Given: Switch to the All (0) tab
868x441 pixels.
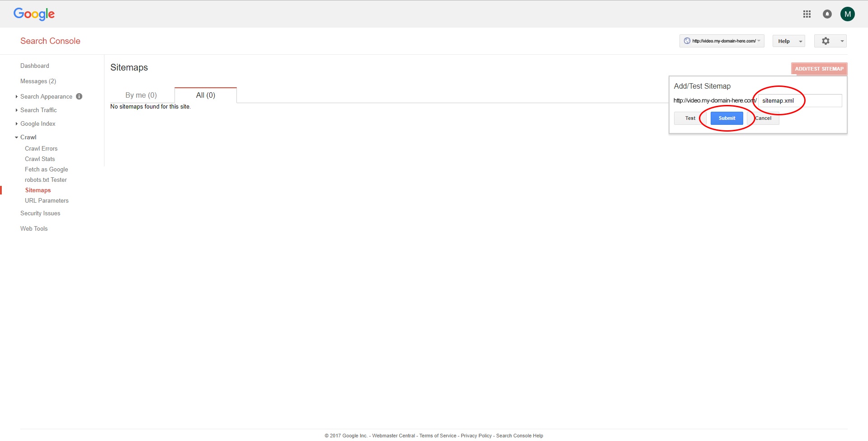Looking at the screenshot, I should coord(206,95).
